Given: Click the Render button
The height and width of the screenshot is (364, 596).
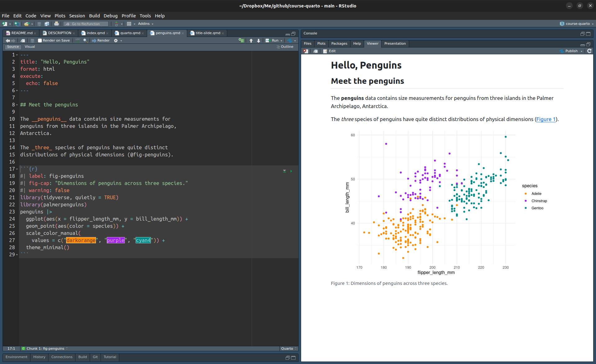Looking at the screenshot, I should tap(101, 41).
